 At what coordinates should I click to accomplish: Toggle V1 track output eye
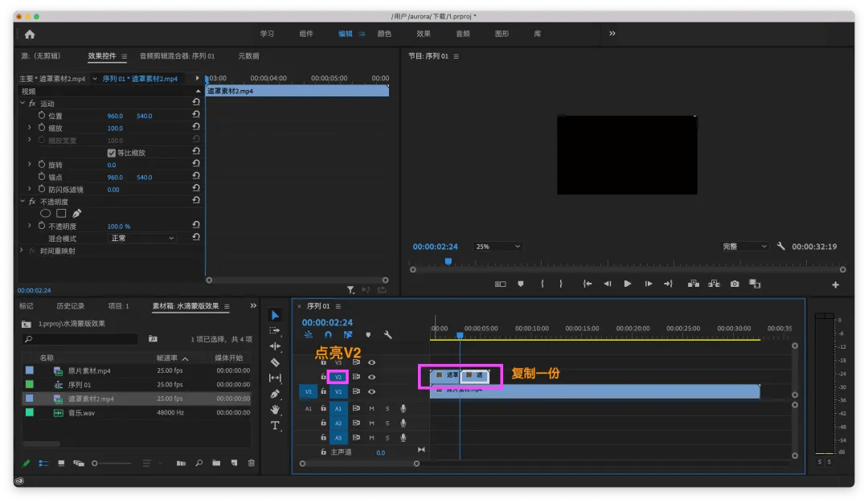click(371, 392)
